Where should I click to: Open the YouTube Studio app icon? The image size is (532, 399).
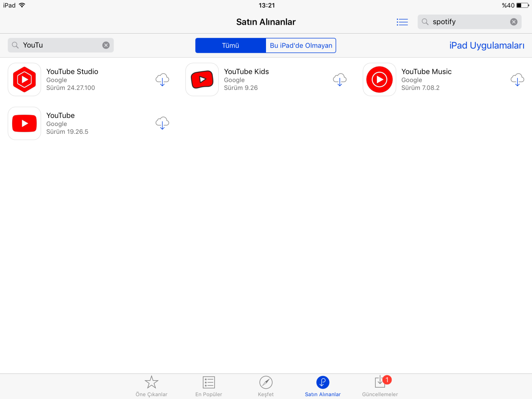point(24,79)
